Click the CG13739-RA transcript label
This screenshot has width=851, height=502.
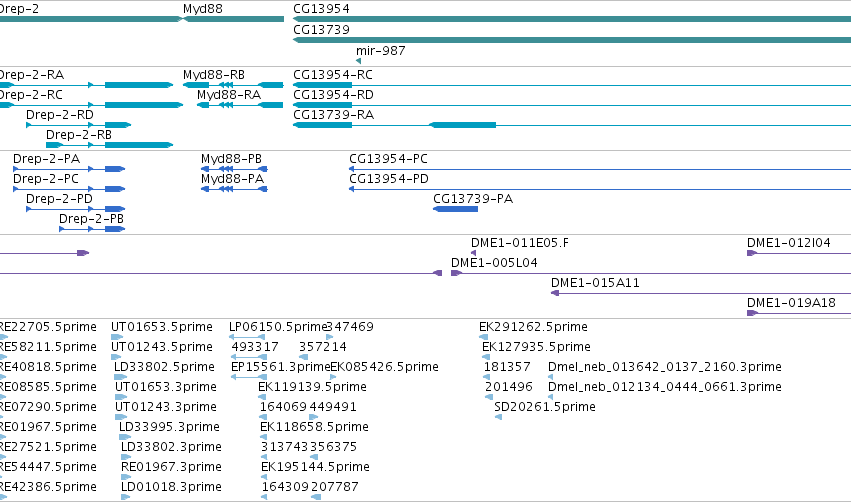(333, 115)
